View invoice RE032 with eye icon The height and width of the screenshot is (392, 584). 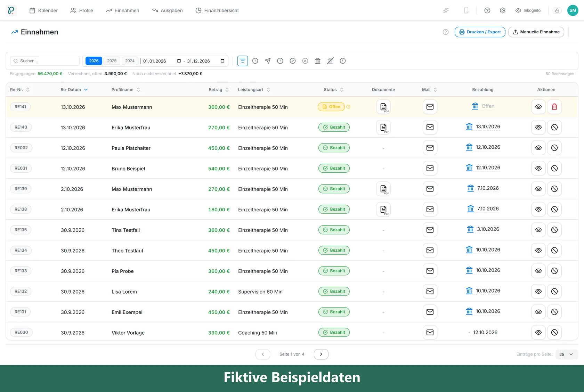click(x=538, y=148)
